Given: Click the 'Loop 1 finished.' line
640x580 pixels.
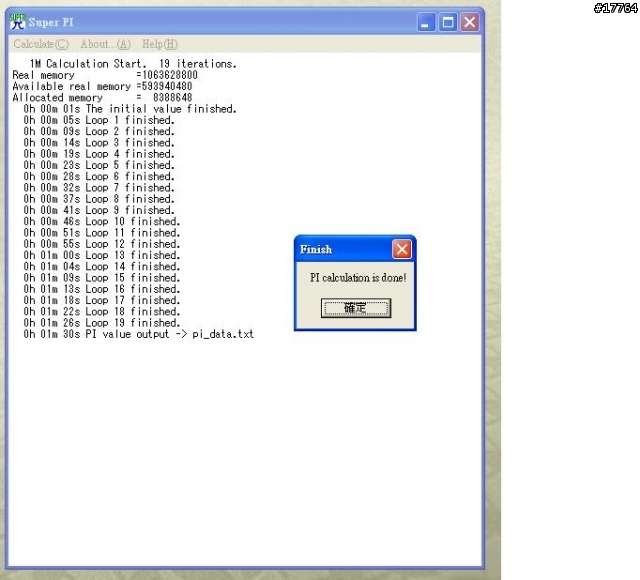Looking at the screenshot, I should [99, 120].
